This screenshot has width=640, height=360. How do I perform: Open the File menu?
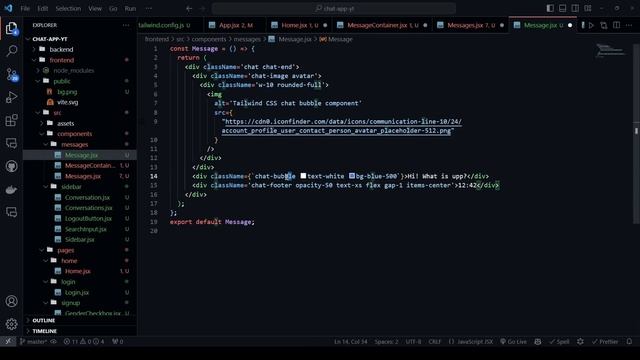[x=25, y=8]
